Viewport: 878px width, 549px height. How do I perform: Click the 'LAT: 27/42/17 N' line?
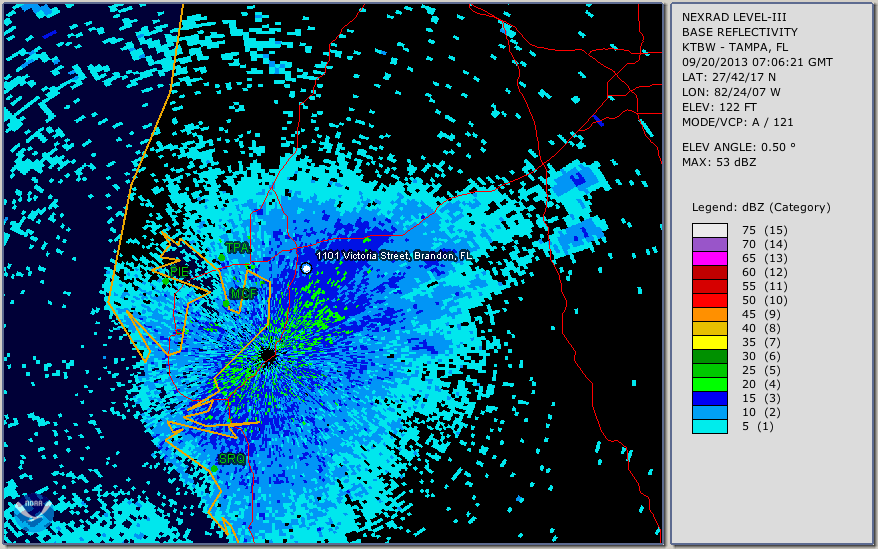728,77
